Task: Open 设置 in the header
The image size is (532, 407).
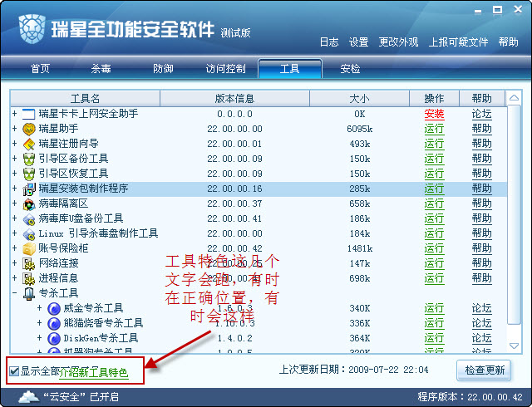Action: click(358, 42)
